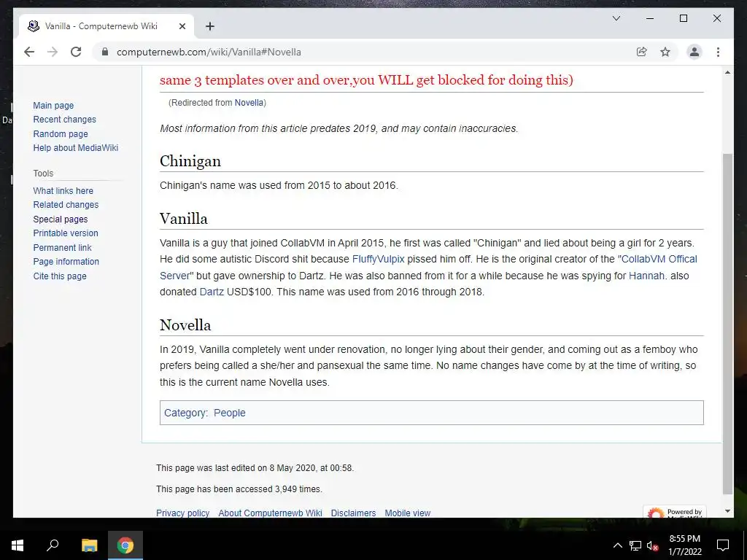Close the Vanilla - Computernewb Wiki tab

[x=182, y=26]
